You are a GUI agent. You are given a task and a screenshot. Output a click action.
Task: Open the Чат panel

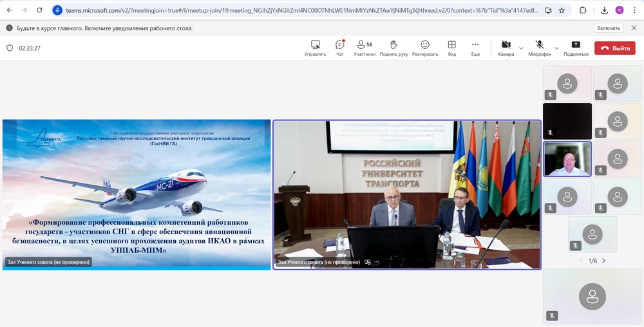[x=340, y=48]
